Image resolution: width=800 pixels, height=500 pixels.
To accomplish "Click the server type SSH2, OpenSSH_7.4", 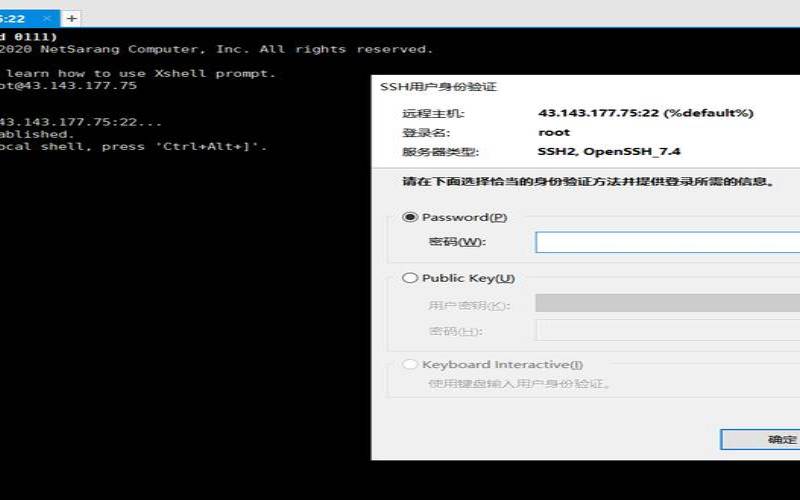I will tap(609, 152).
